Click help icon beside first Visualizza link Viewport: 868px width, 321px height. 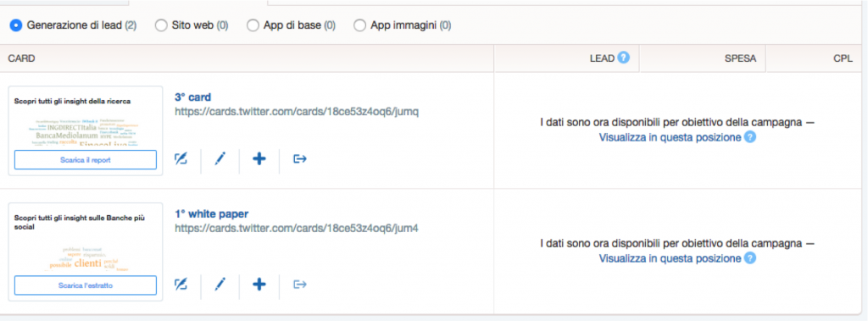(749, 137)
